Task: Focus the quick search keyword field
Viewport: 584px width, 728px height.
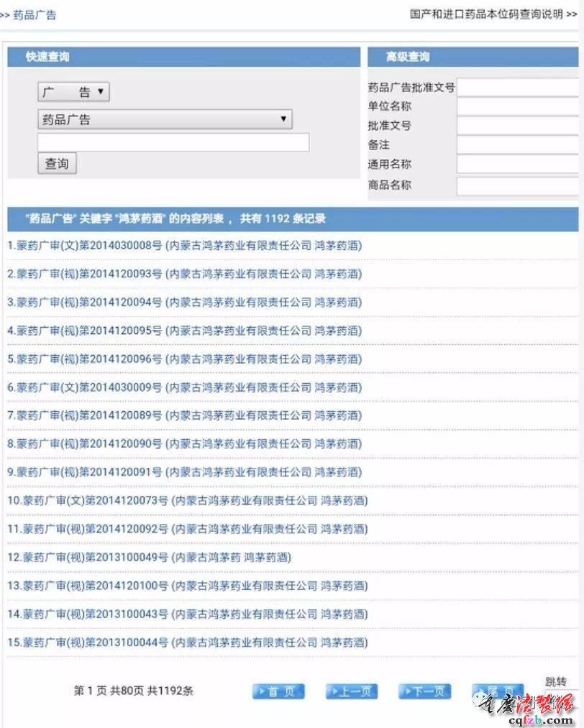Action: [173, 142]
